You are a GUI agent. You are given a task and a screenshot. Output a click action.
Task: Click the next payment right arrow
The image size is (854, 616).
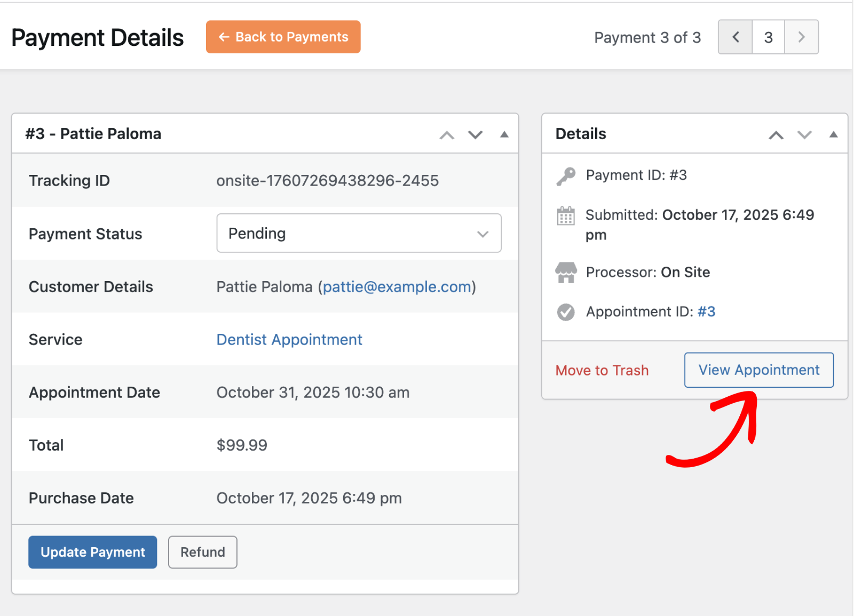click(801, 37)
